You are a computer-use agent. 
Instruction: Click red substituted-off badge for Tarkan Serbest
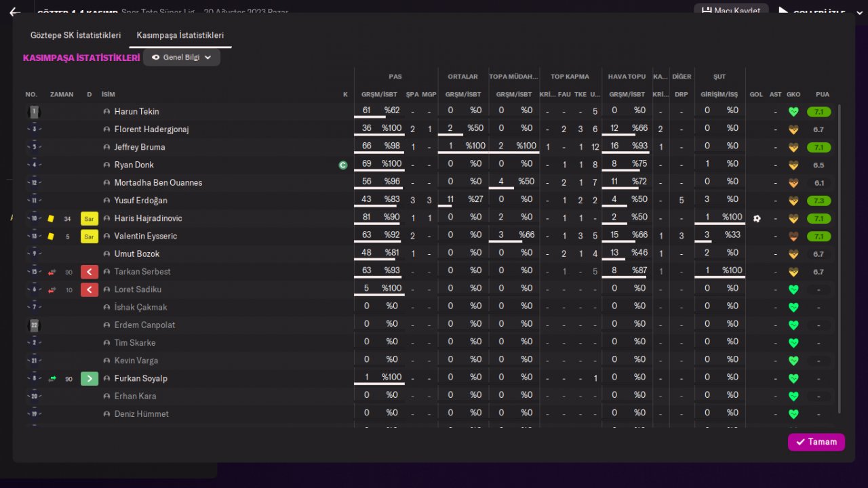90,272
